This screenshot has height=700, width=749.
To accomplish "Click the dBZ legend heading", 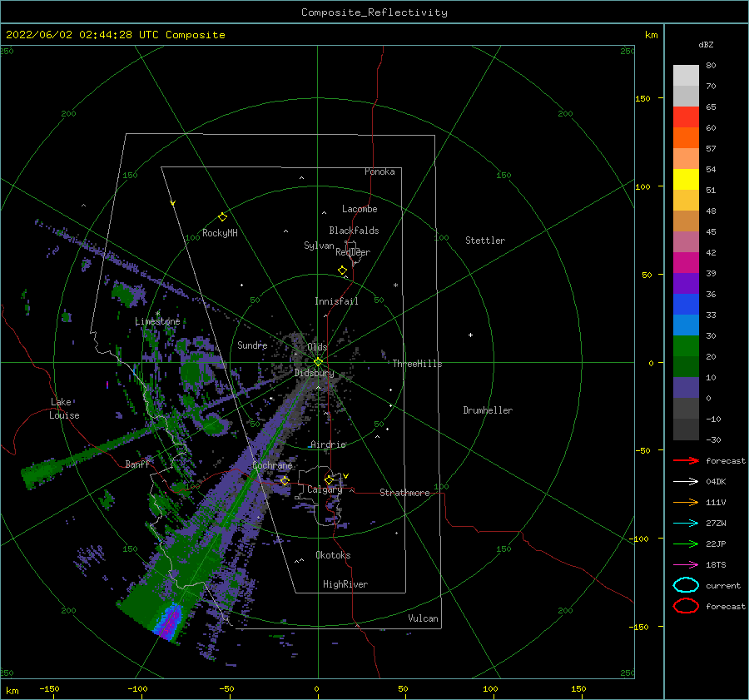I will point(706,44).
